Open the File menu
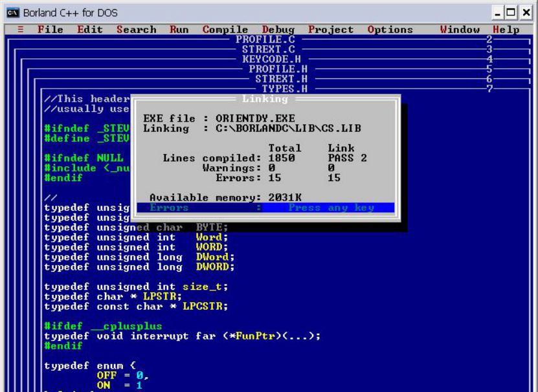 [50, 30]
